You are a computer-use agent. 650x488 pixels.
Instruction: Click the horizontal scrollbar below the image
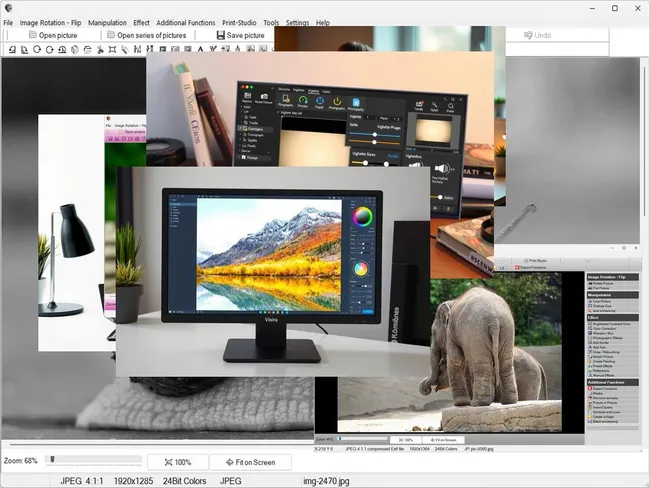(x=162, y=444)
